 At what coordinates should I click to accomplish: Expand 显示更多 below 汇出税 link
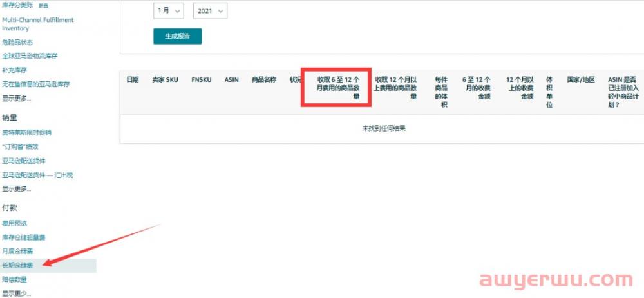(17, 189)
